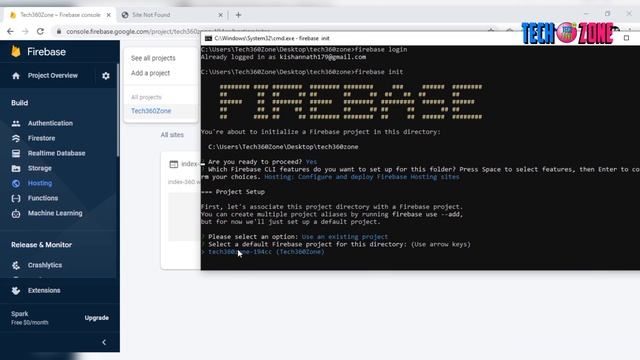This screenshot has height=360, width=640.
Task: Click the index site card icon
Action: coord(173,164)
